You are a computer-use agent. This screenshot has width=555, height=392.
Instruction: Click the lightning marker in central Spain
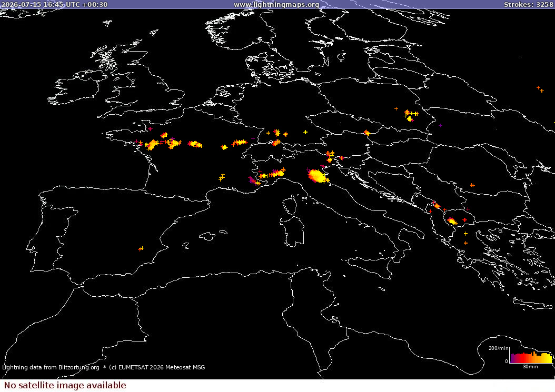click(141, 249)
